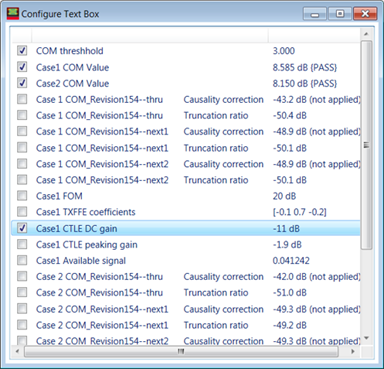The image size is (384, 369).
Task: Enable Case1 TXFFE coefficients checkbox
Action: tap(22, 212)
